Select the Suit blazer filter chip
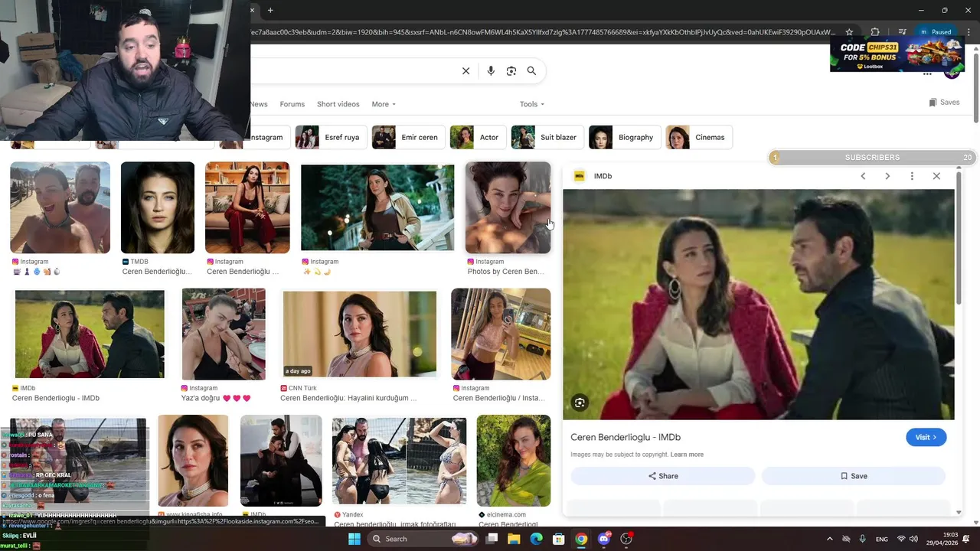Viewport: 980px width, 551px height. coord(547,138)
